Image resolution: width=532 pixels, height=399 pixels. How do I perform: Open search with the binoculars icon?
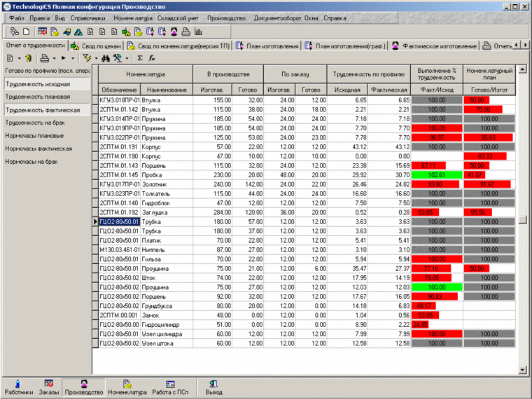point(106,58)
